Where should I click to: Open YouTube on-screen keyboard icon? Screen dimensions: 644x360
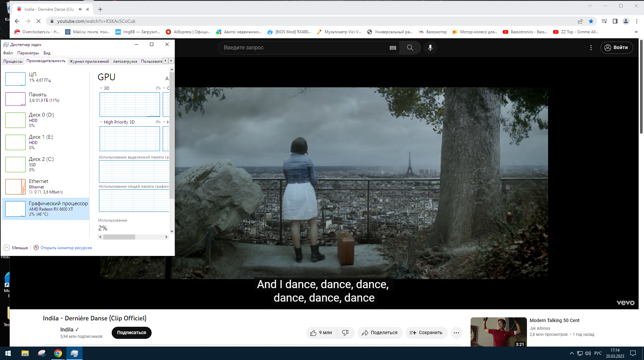pos(393,48)
